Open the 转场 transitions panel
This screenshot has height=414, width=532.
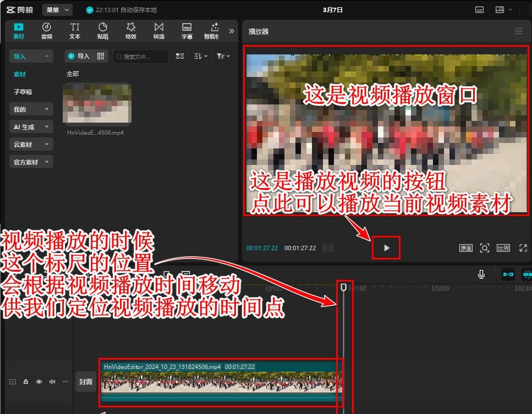tap(158, 31)
